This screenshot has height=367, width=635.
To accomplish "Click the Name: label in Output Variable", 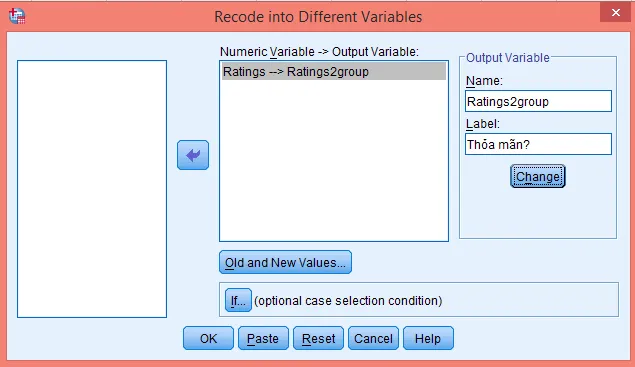I will tap(484, 81).
